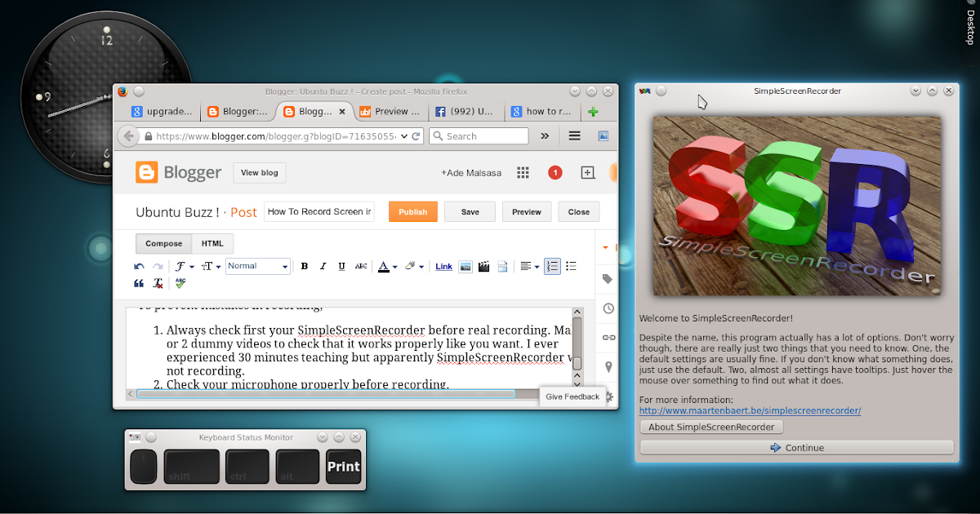Open the Normal paragraph format dropdown
Viewport: 980px width, 514px height.
[x=257, y=266]
